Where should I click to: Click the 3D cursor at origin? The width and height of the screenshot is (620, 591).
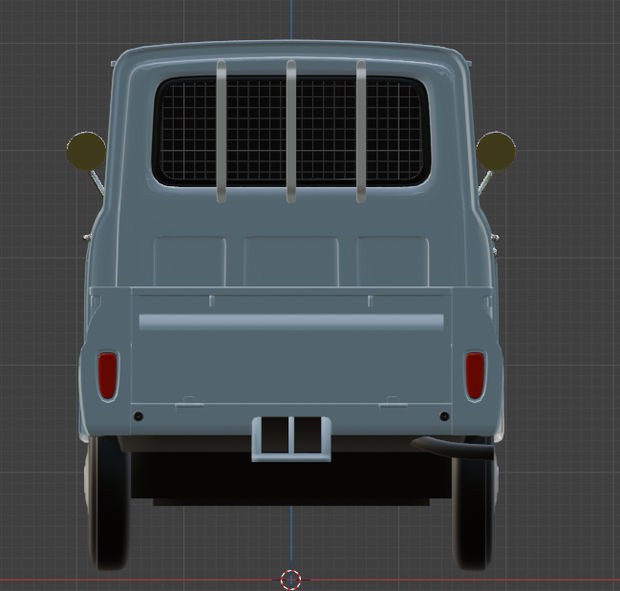pos(291,580)
